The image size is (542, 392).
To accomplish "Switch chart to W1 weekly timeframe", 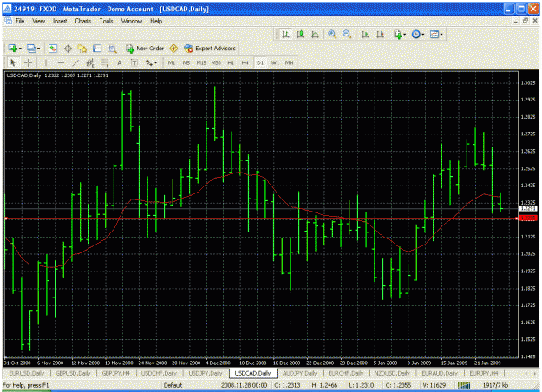I will (x=275, y=62).
